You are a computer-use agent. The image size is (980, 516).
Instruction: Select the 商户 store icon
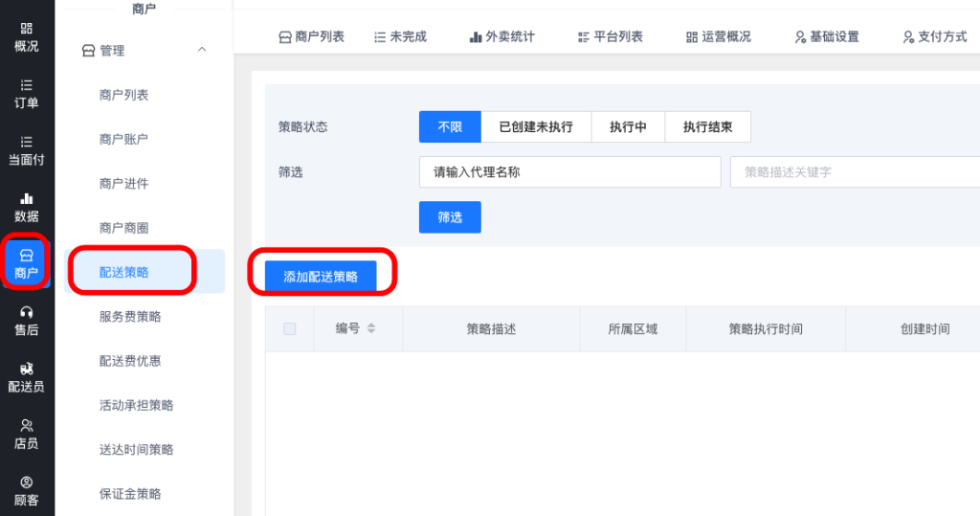(x=27, y=256)
